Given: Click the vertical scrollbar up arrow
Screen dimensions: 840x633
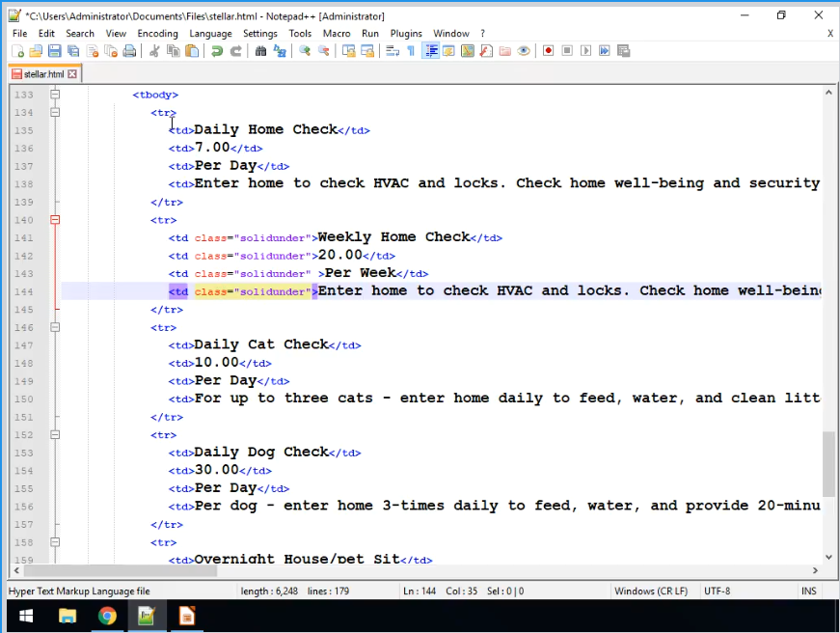Looking at the screenshot, I should pyautogui.click(x=828, y=93).
